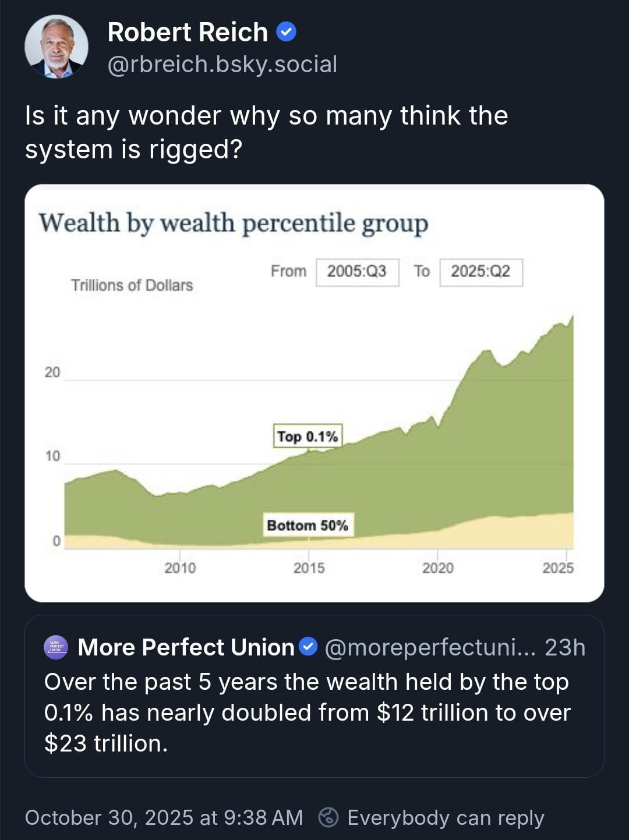Screen dimensions: 629x840
Task: Open the From 2005:Q3 date box
Action: pos(357,272)
